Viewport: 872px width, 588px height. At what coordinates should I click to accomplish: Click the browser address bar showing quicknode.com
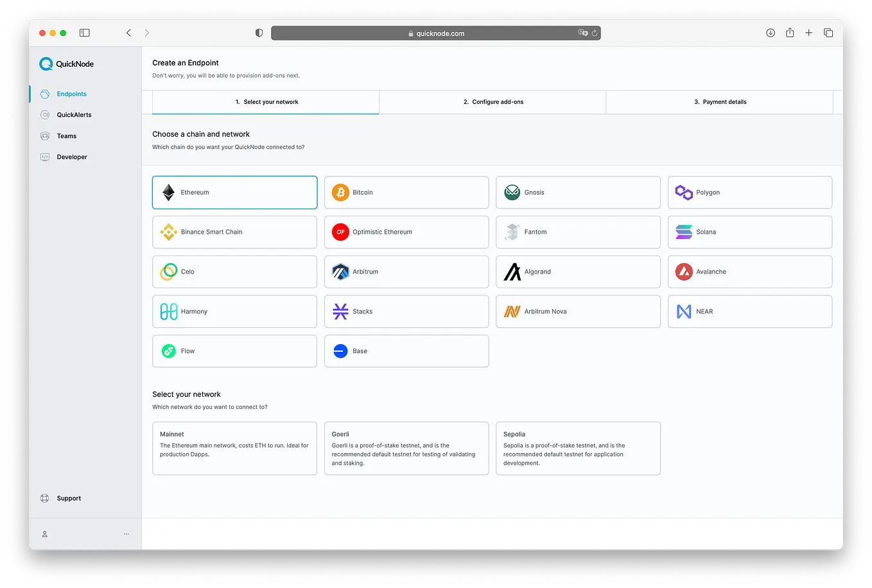[x=436, y=33]
